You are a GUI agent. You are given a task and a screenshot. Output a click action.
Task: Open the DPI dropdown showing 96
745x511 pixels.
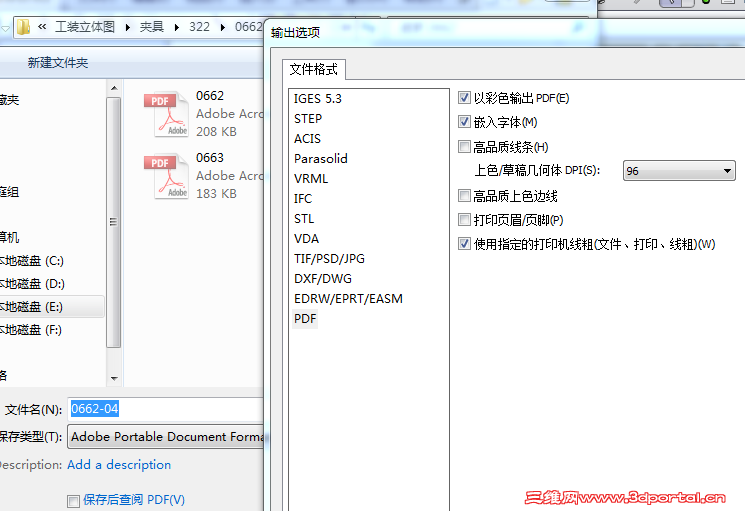click(679, 171)
